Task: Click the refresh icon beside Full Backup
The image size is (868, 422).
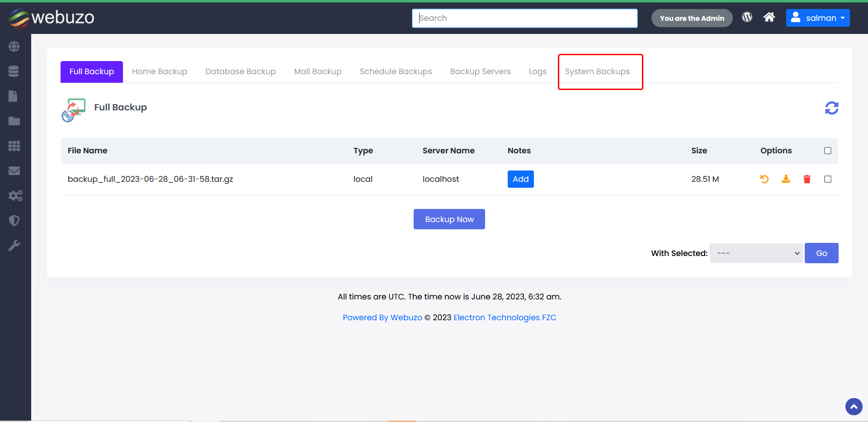Action: pos(831,108)
